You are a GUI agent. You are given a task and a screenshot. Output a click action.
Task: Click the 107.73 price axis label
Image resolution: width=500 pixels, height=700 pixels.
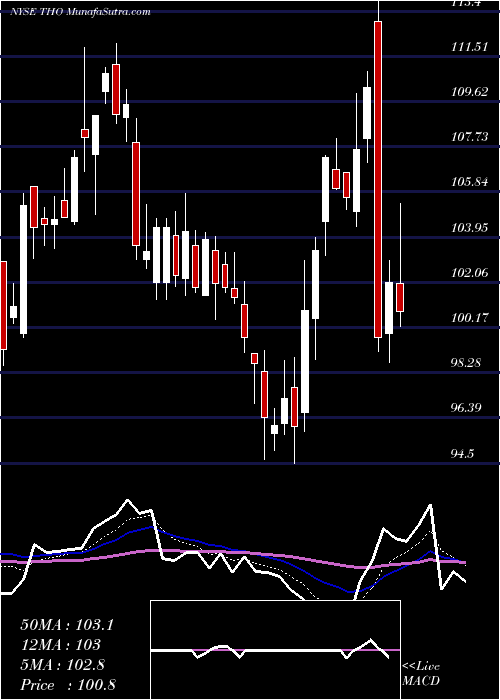(x=470, y=137)
